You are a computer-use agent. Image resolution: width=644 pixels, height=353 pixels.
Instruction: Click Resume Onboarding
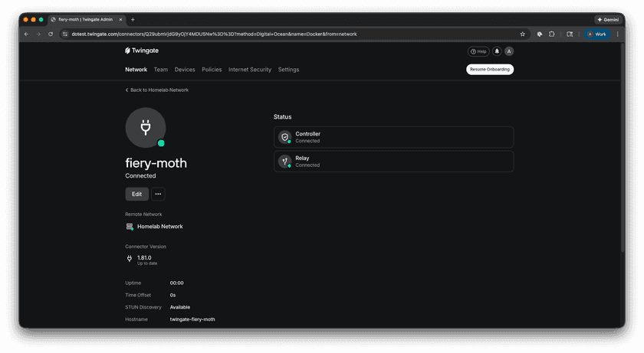[490, 70]
